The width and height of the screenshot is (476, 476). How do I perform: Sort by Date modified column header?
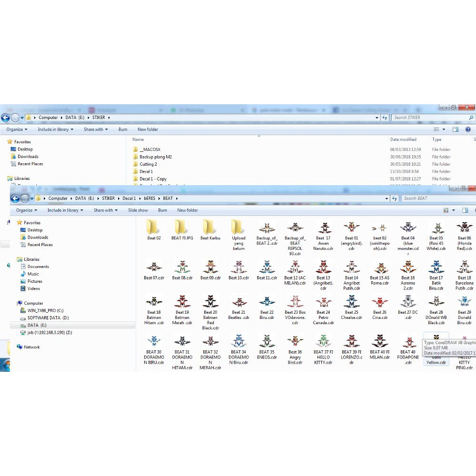click(403, 139)
